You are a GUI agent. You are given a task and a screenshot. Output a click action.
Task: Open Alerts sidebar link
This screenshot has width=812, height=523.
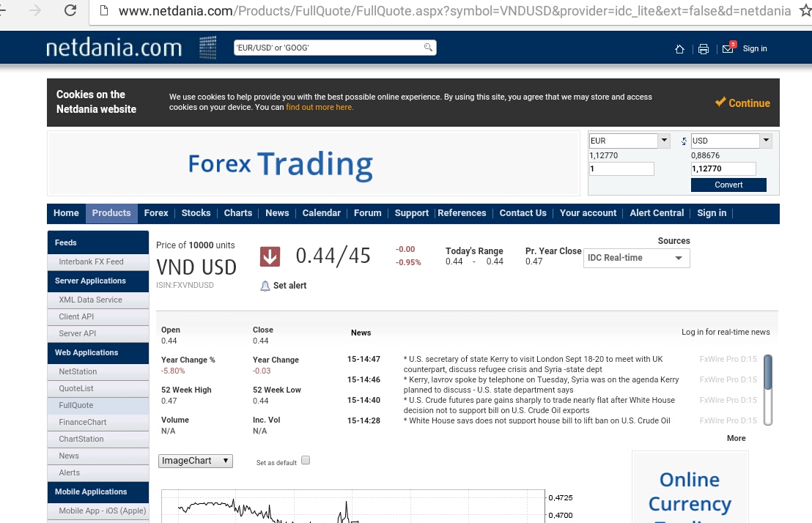pos(98,472)
